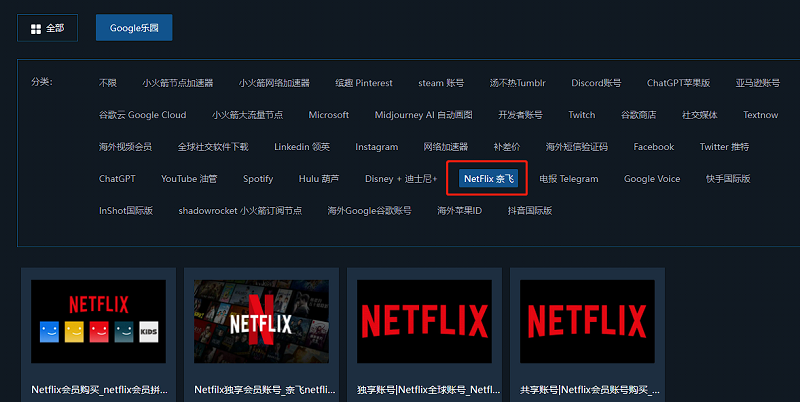Filter by 社交媒体 category

[x=699, y=115]
